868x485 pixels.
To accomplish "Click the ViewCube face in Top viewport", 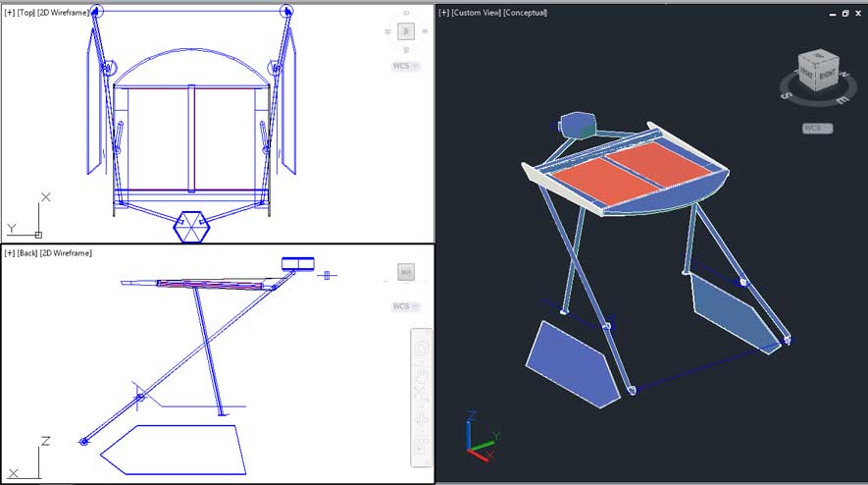I will tap(405, 31).
